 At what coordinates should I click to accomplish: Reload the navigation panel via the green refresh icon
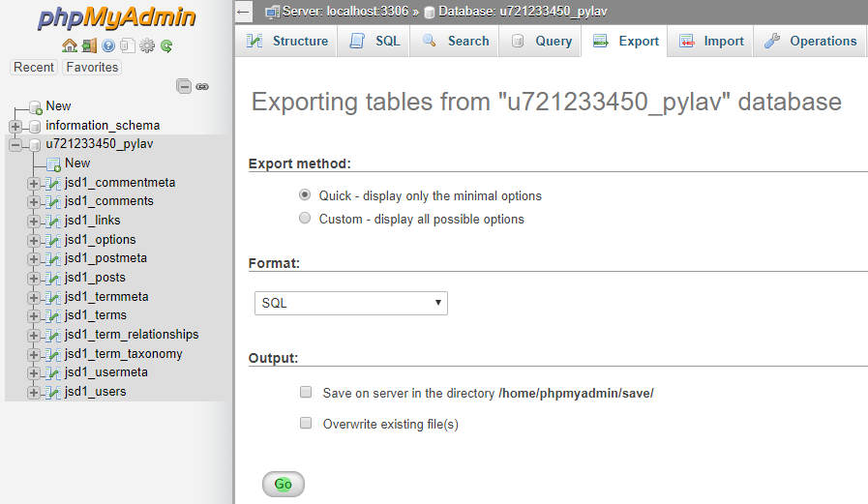click(166, 45)
